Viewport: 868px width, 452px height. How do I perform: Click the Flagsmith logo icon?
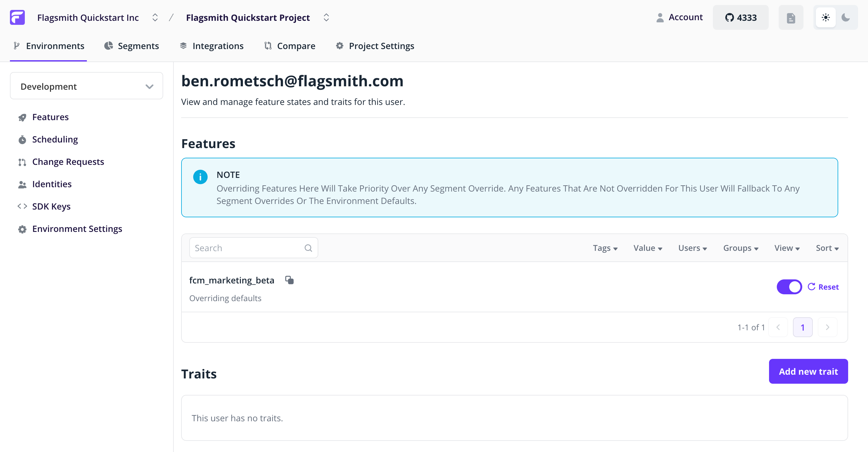tap(17, 17)
